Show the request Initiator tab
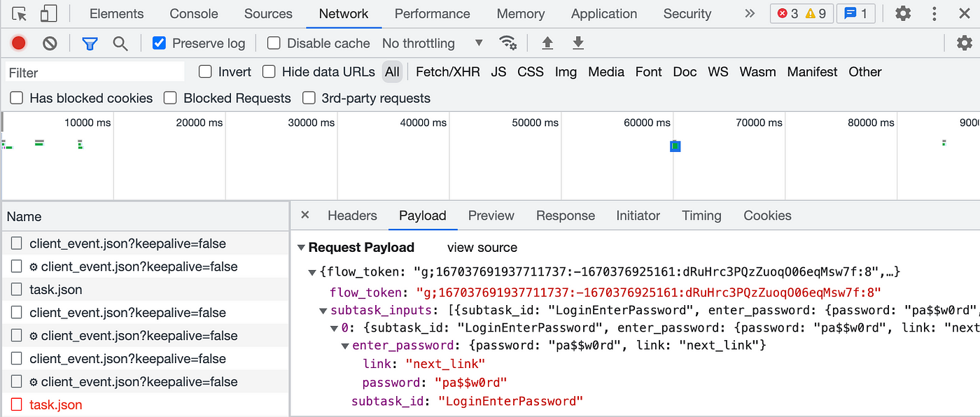The width and height of the screenshot is (980, 417). tap(638, 215)
